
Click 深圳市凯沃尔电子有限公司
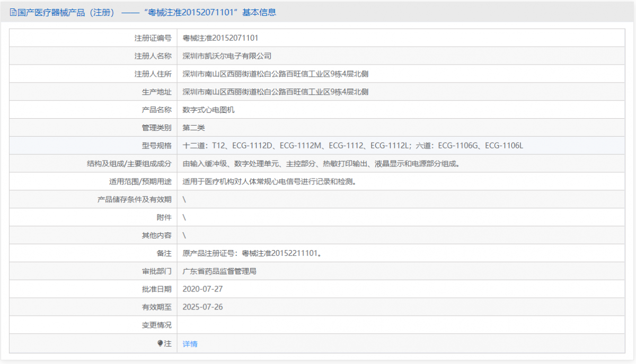point(227,56)
